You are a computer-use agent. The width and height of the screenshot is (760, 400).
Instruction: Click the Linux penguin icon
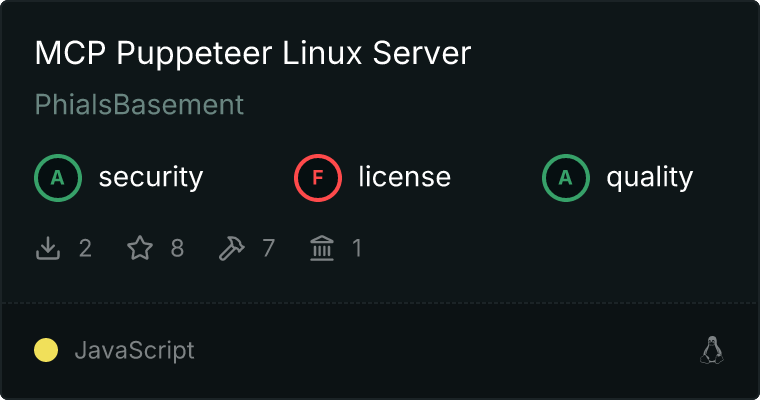tap(711, 350)
